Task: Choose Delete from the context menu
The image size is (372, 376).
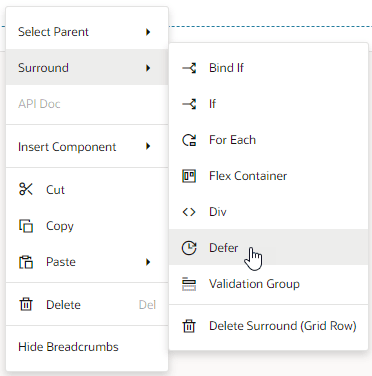Action: 87,304
